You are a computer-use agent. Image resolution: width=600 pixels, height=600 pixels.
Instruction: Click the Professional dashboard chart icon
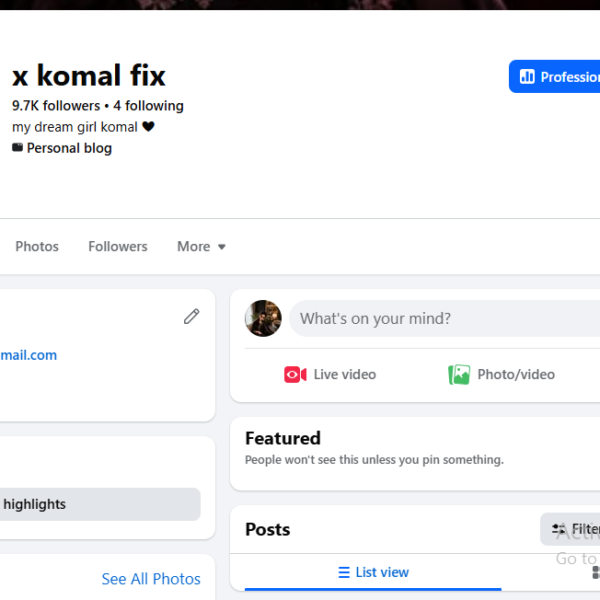527,77
